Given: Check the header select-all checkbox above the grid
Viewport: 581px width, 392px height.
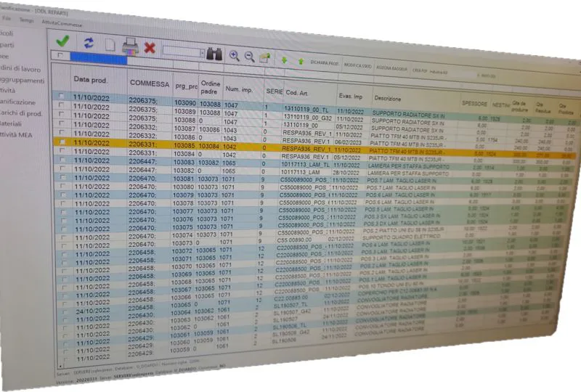Looking at the screenshot, I should pos(60,56).
